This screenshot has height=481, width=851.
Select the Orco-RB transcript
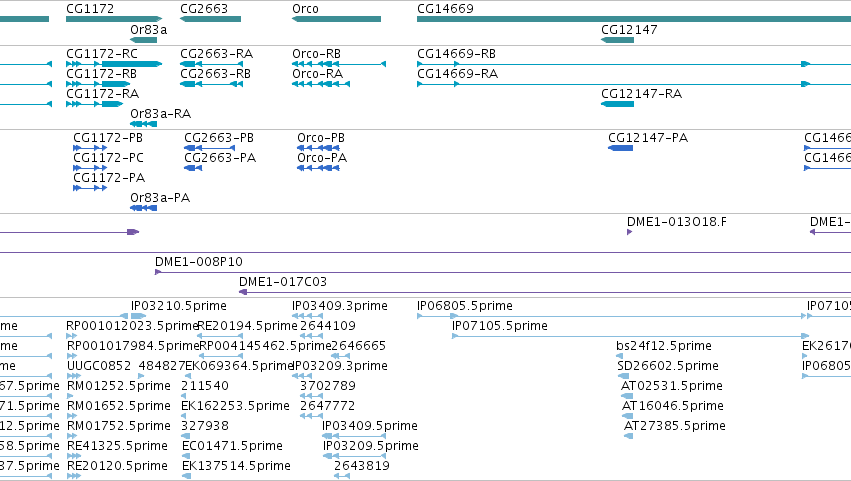point(339,64)
